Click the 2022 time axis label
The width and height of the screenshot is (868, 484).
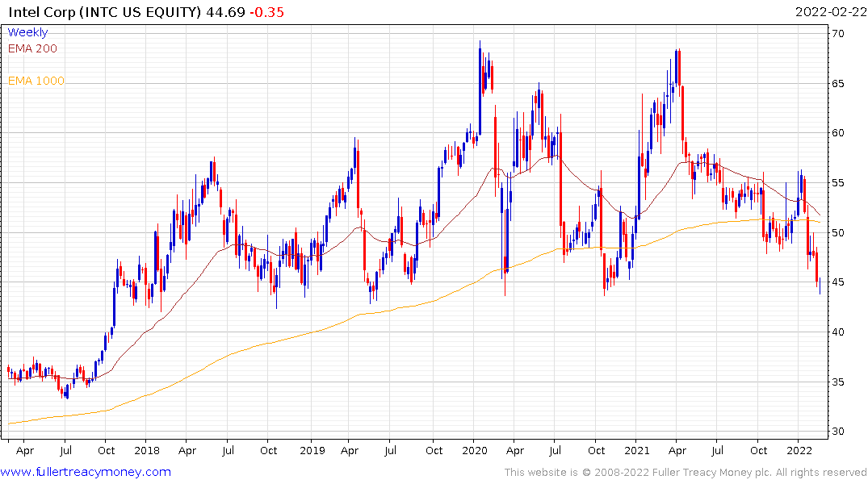pyautogui.click(x=799, y=450)
